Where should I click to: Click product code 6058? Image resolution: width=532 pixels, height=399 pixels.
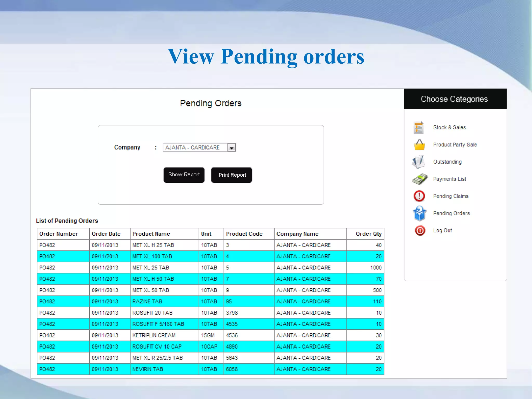(x=249, y=369)
